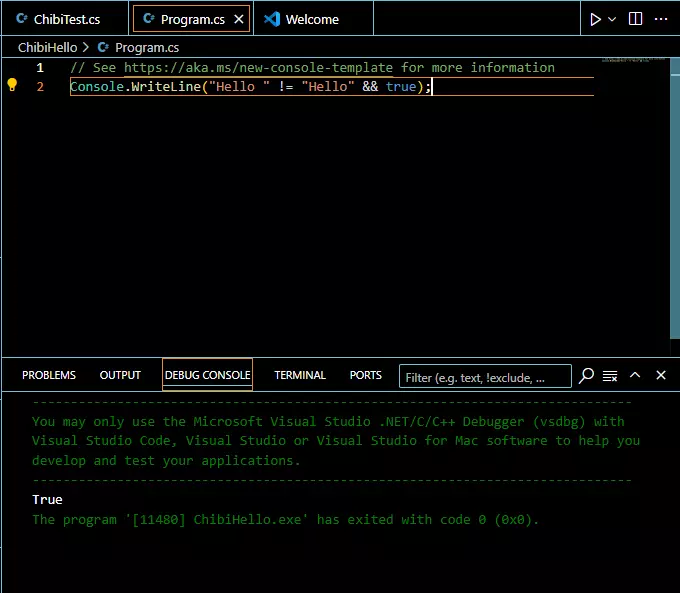The width and height of the screenshot is (680, 593).
Task: Click the ChibiHello.exe exited message
Action: coord(285,519)
